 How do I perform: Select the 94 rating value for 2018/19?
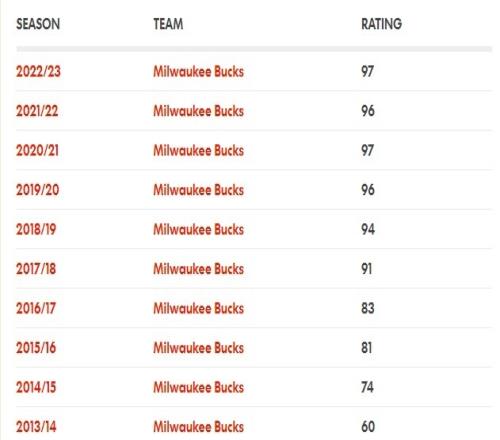click(368, 229)
